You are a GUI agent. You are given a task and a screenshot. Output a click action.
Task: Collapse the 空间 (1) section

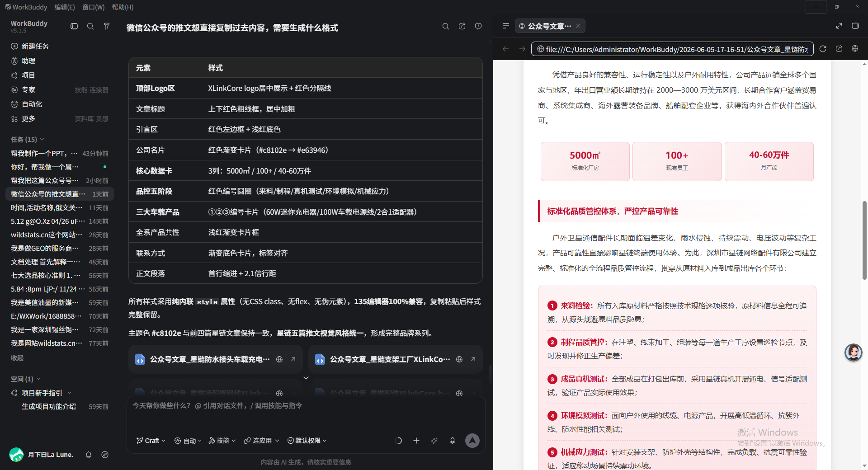26,379
